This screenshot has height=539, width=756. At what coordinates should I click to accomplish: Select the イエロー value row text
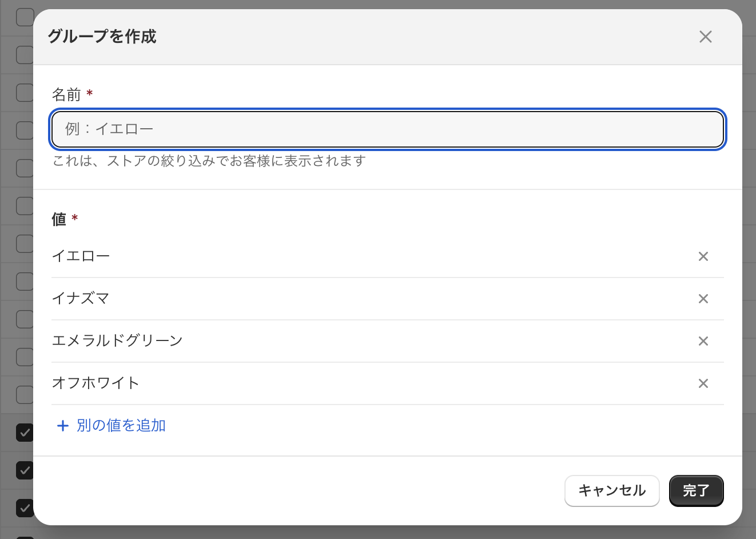click(x=81, y=256)
